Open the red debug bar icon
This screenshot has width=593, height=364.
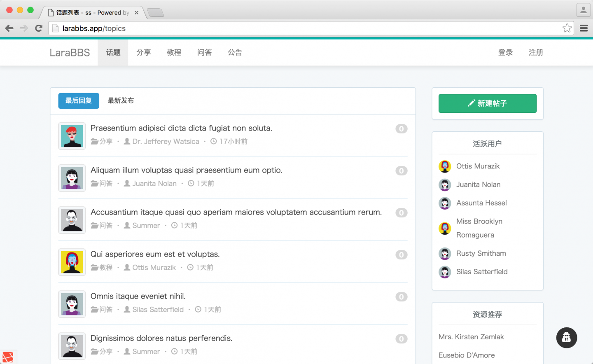(x=8, y=357)
